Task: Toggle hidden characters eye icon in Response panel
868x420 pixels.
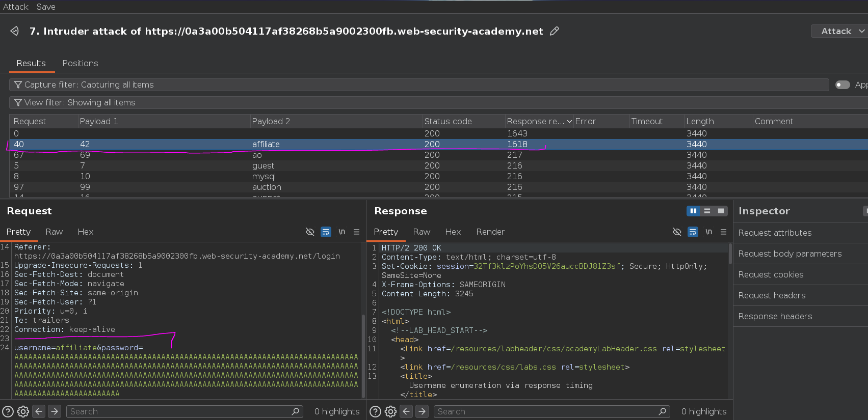Action: (677, 232)
